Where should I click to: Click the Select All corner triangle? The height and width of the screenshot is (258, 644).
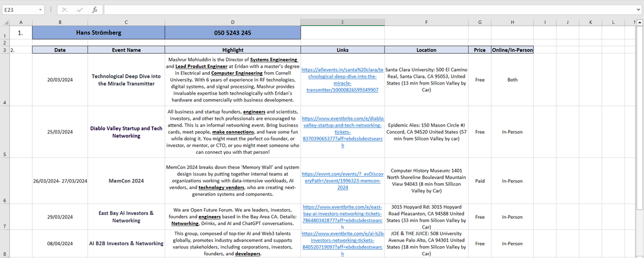click(x=4, y=22)
